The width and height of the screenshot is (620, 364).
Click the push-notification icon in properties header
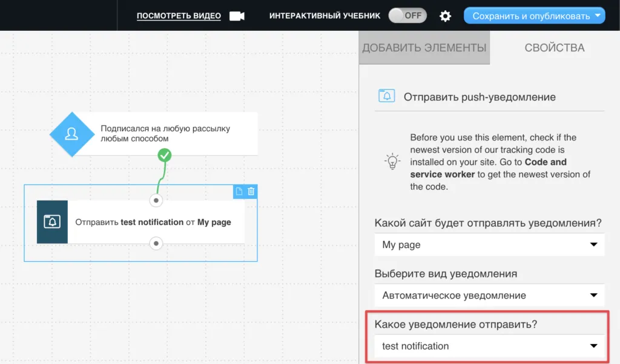[x=386, y=96]
